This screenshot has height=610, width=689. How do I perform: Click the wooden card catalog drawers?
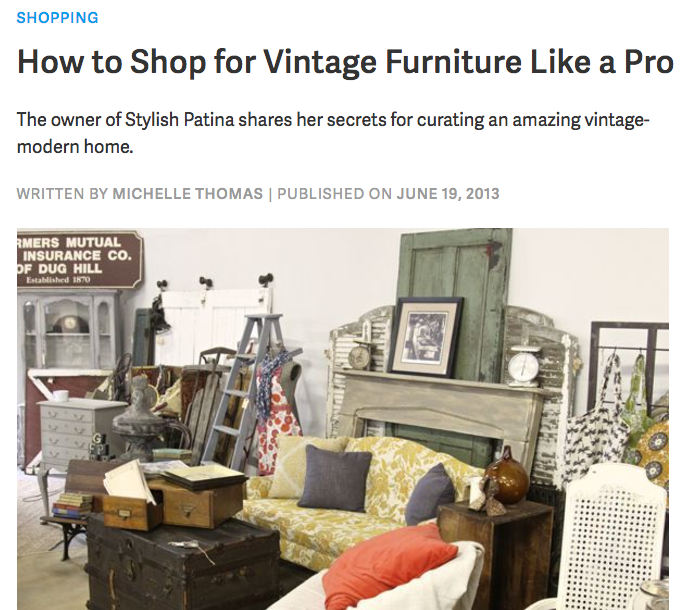(x=174, y=503)
